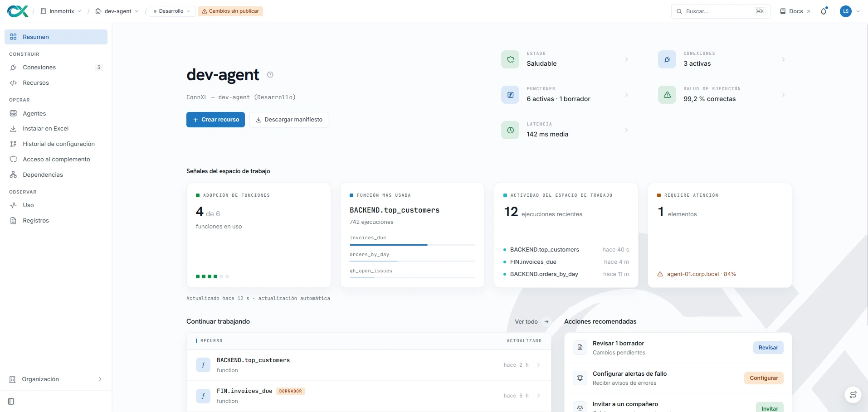Click the info icon next to dev-agent title
Image resolution: width=868 pixels, height=412 pixels.
[270, 75]
